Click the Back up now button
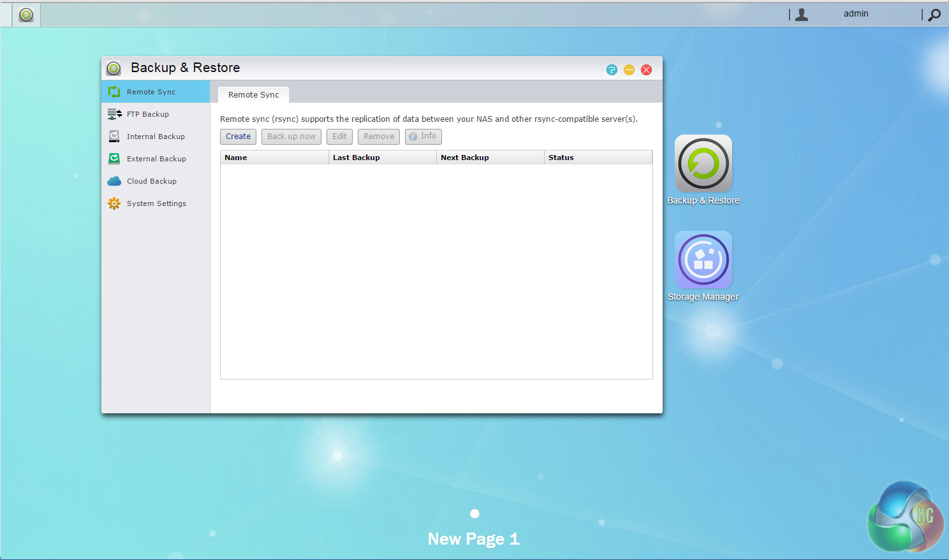This screenshot has height=560, width=949. click(x=291, y=136)
